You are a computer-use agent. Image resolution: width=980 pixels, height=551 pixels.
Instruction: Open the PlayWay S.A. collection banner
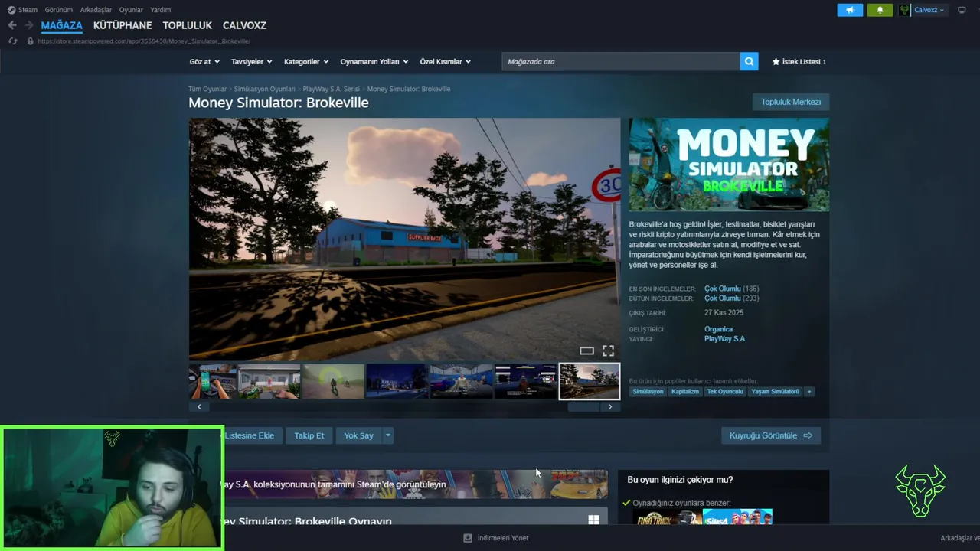pos(414,484)
